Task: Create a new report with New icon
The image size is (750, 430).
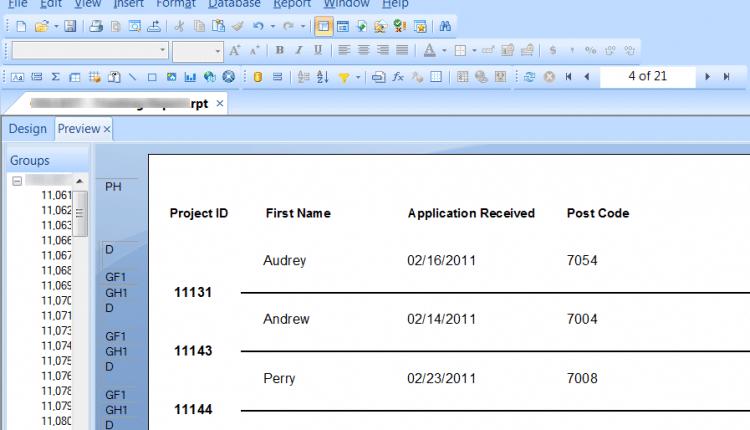Action: (x=21, y=26)
